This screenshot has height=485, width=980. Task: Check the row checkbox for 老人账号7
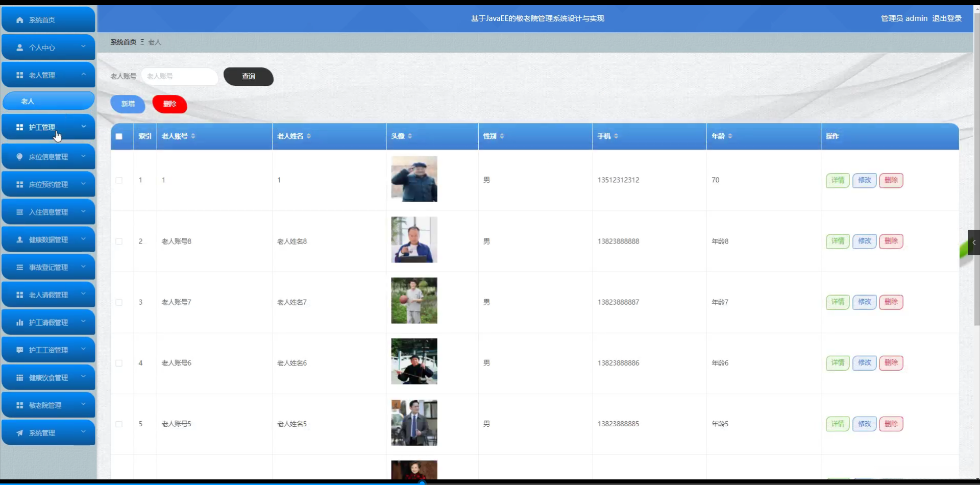pyautogui.click(x=119, y=302)
